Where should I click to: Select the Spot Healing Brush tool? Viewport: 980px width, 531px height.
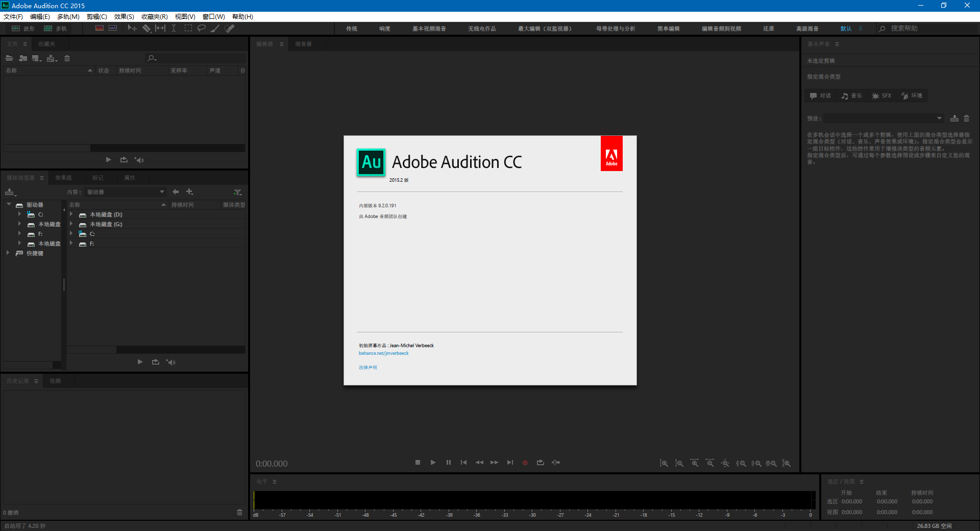click(x=230, y=29)
